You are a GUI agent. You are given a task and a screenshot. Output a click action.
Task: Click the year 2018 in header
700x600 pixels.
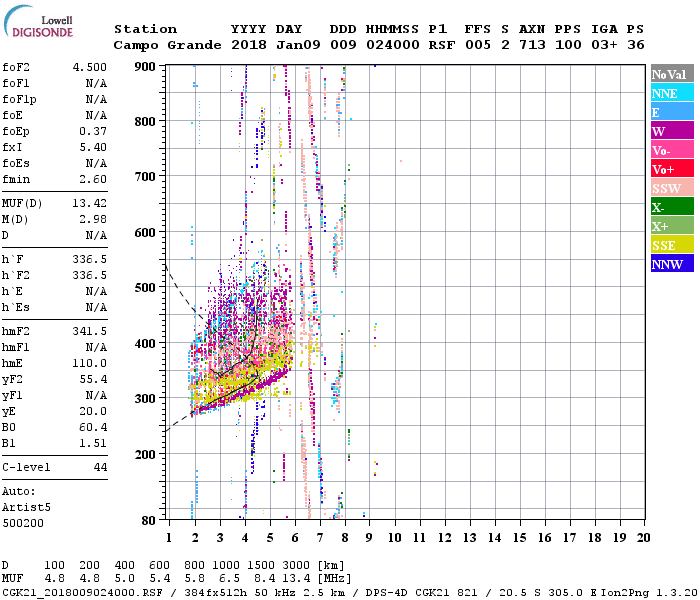pos(249,45)
